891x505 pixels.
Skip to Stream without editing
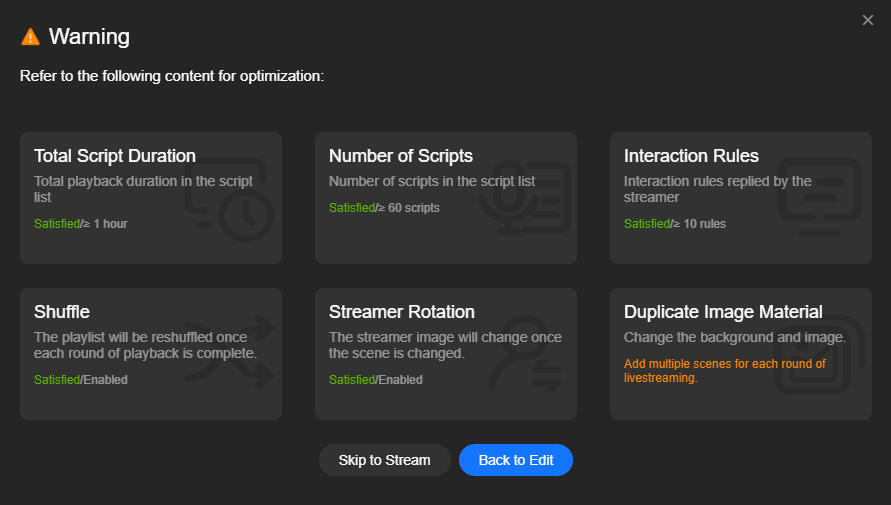385,460
